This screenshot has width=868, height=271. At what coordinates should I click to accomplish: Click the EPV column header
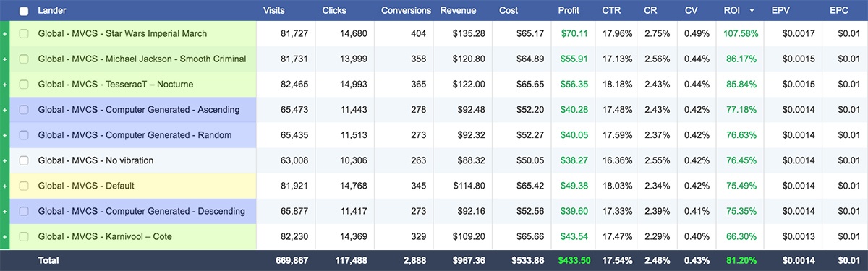point(782,10)
